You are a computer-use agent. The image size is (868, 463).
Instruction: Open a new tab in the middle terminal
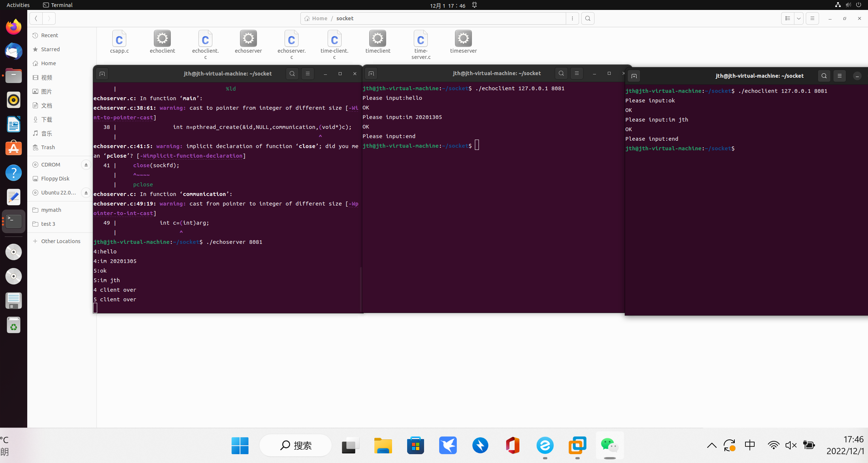coord(371,74)
